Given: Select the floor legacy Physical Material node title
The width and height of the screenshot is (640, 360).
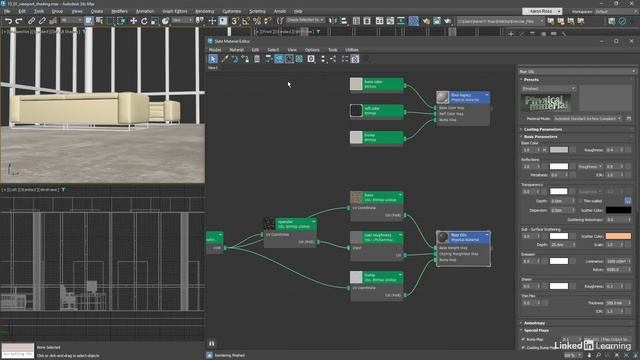Looking at the screenshot, I should pos(469,97).
